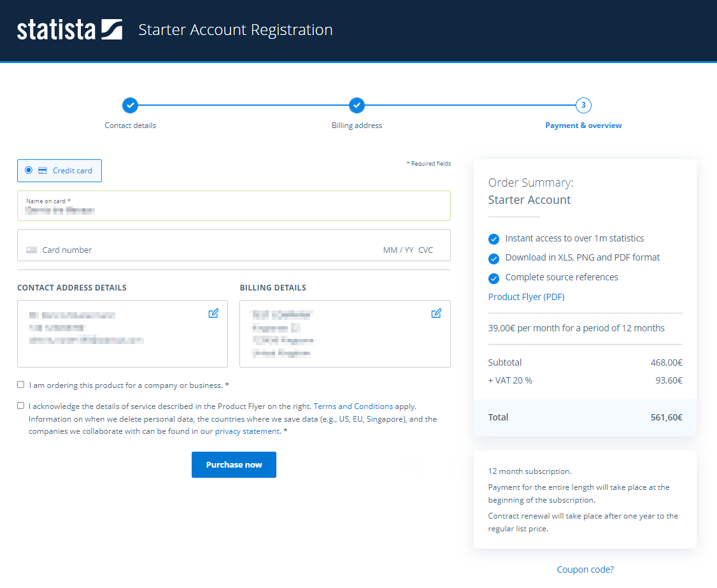Click 'Contract renewal will take place' note
This screenshot has height=588, width=717.
(583, 522)
